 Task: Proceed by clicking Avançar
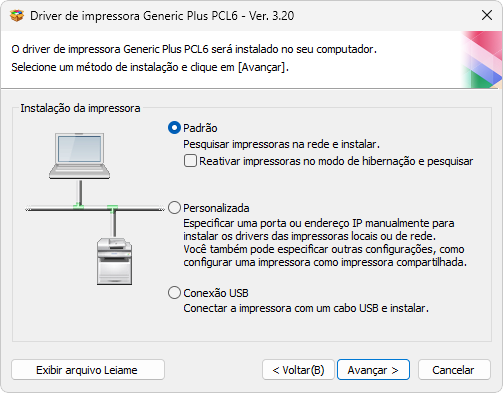click(373, 370)
